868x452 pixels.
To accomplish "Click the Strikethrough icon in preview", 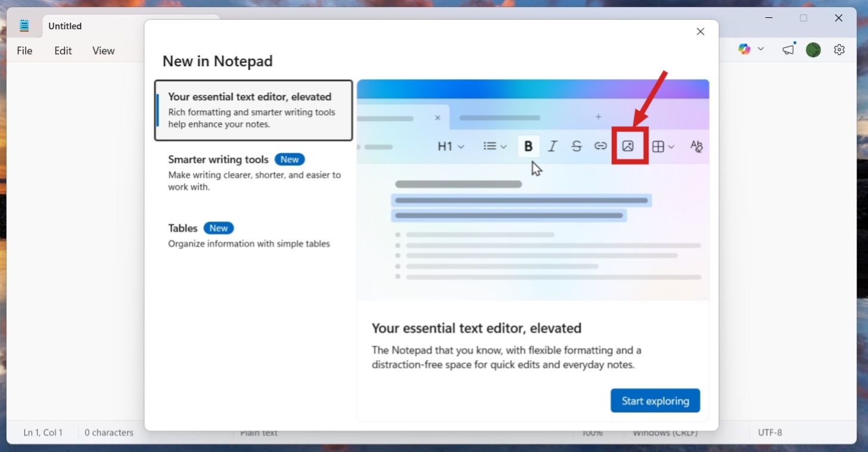I will [x=576, y=147].
